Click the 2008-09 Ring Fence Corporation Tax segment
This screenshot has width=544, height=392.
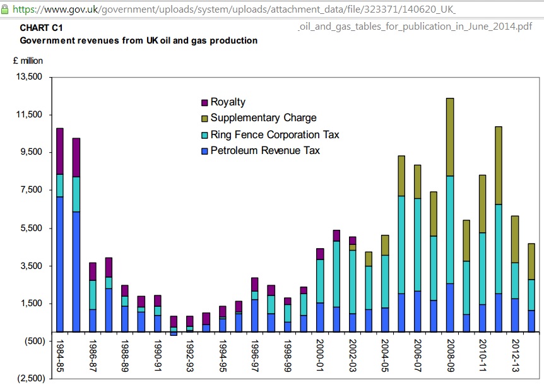click(x=450, y=230)
